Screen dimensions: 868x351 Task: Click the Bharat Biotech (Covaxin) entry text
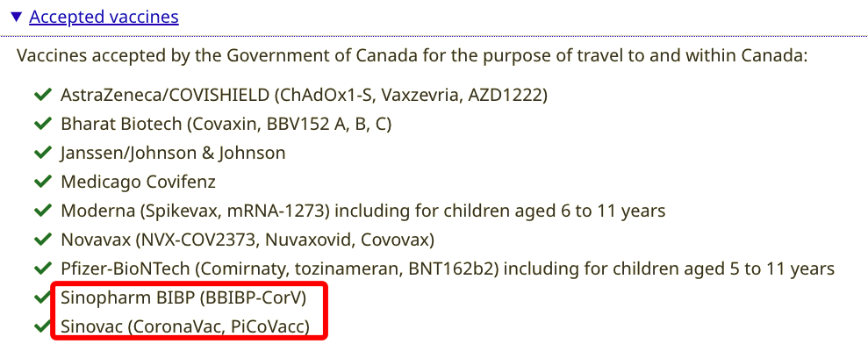click(x=226, y=124)
